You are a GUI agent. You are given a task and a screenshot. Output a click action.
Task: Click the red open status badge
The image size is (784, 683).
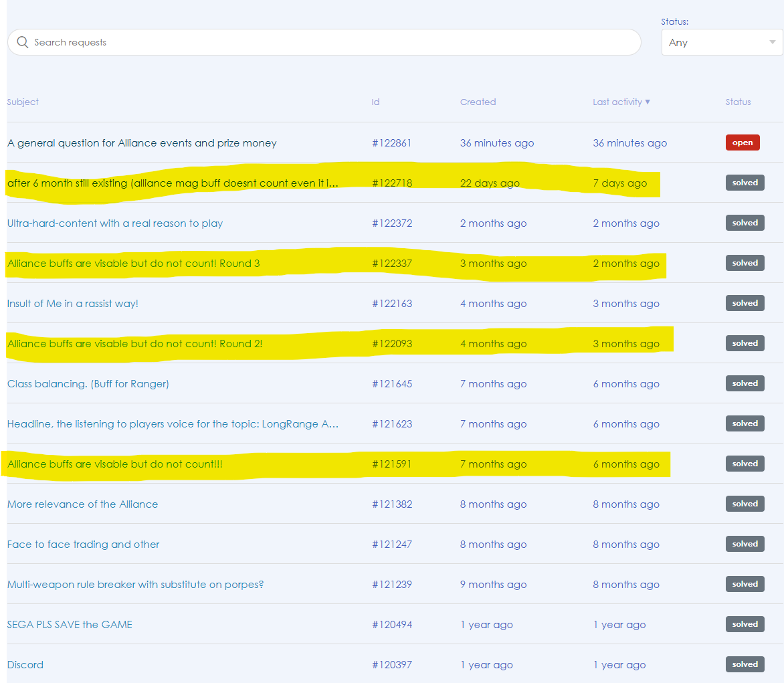tap(743, 142)
